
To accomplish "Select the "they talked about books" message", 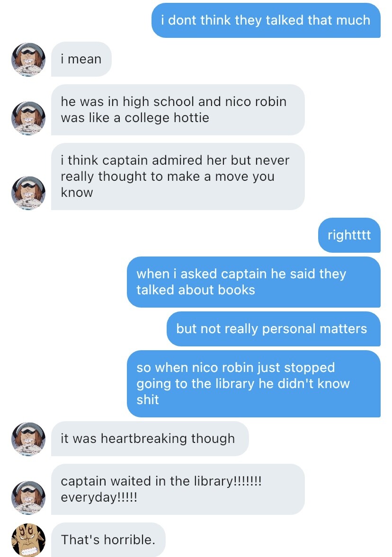I will coord(253,282).
